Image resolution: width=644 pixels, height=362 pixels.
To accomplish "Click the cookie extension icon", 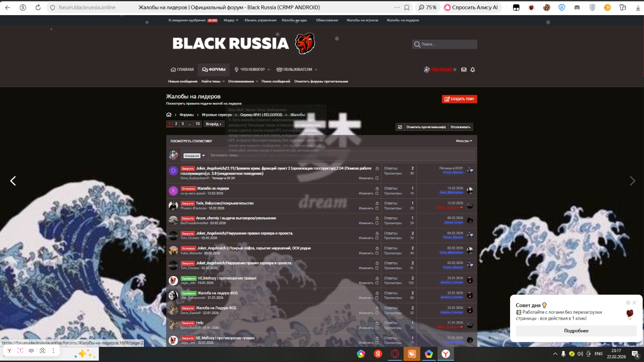I will point(546,7).
